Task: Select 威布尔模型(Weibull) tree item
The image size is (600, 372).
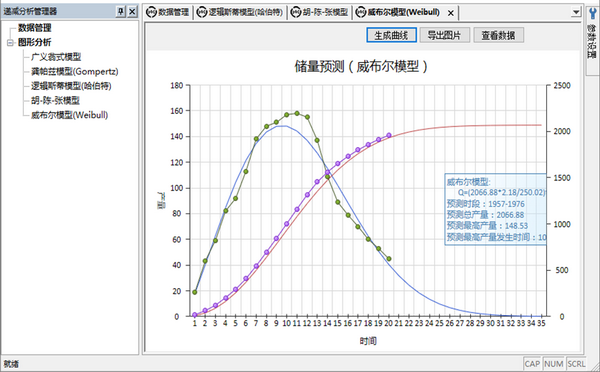Action: (x=69, y=115)
